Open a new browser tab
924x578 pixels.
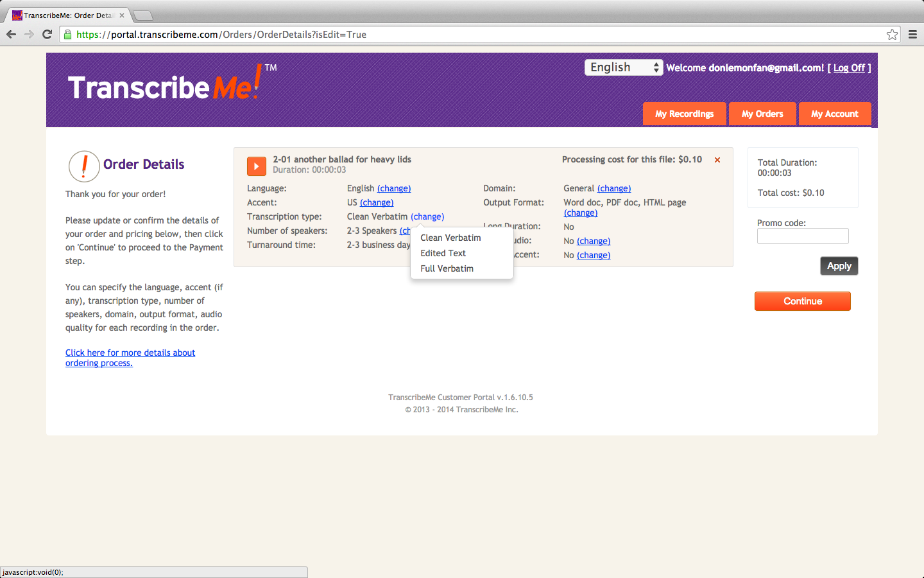142,15
